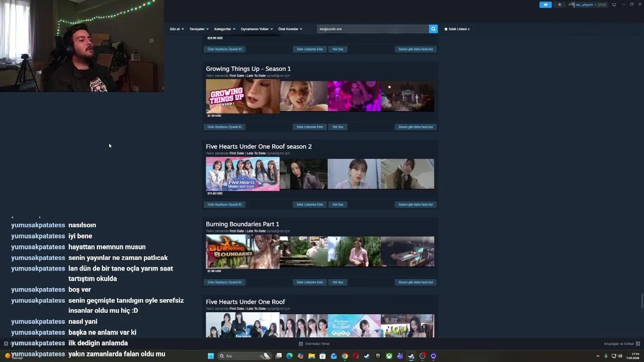This screenshot has height=362, width=644.
Task: Click the neo_playertr profile avatar
Action: point(572,5)
